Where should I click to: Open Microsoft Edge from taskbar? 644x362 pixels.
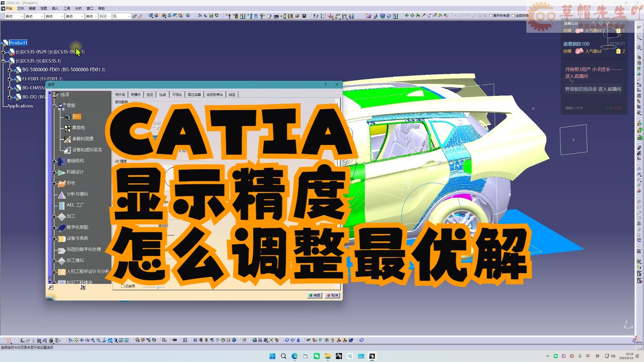294,356
